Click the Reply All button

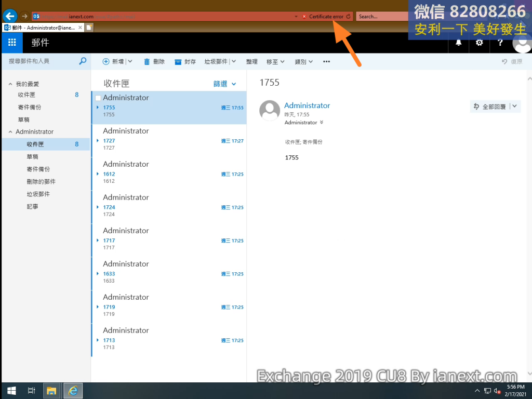(489, 107)
